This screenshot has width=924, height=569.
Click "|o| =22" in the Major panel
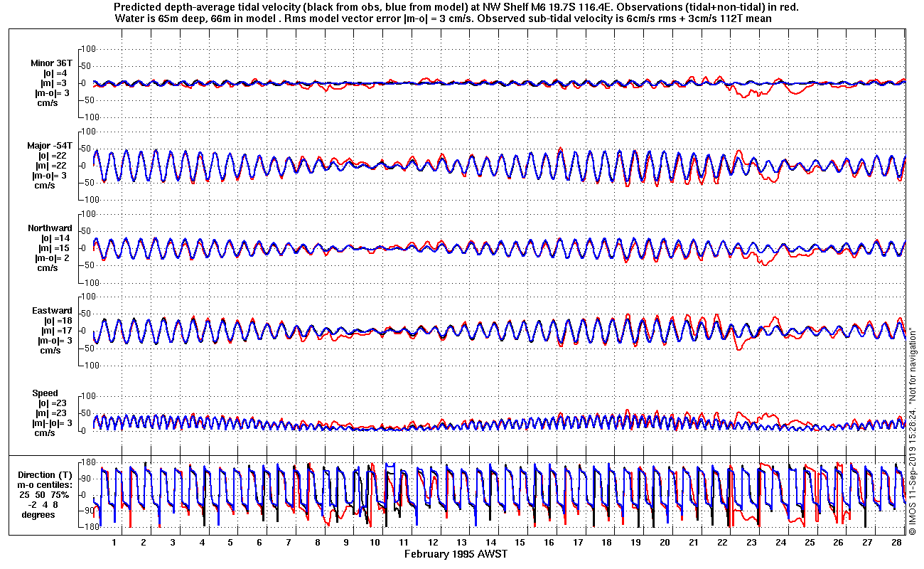point(53,156)
